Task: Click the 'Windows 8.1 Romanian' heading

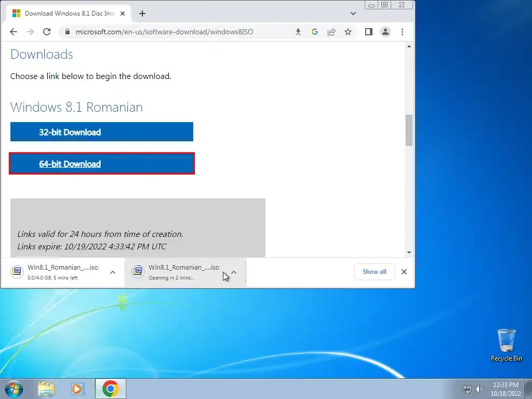Action: click(x=76, y=107)
